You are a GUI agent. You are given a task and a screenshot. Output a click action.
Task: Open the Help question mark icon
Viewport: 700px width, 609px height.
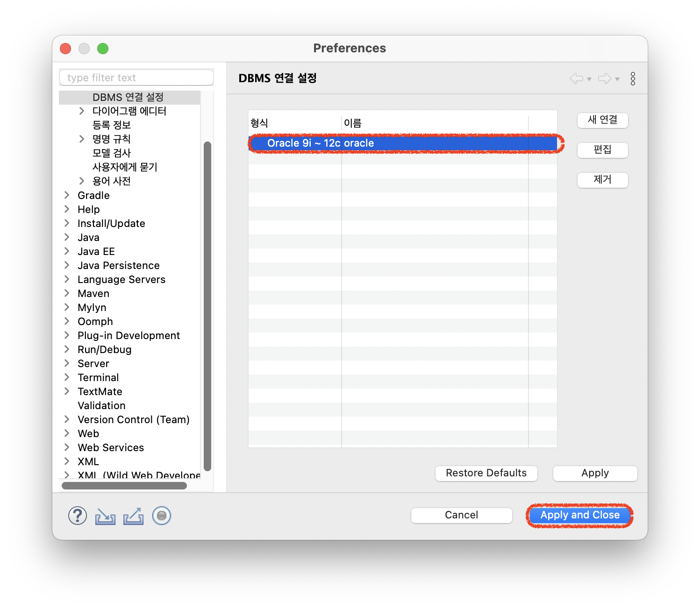(78, 516)
